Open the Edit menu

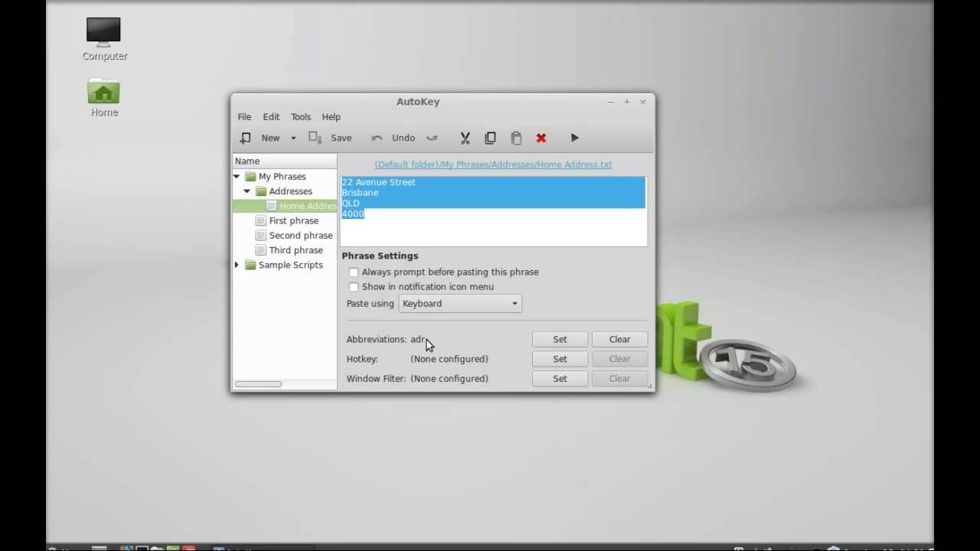point(271,117)
